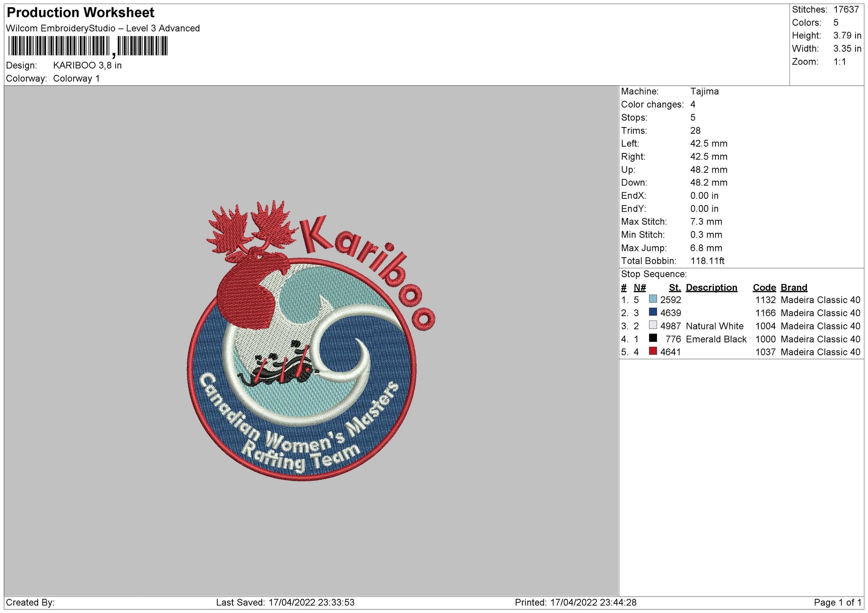Click the design name KARIBOO 3,8 in
This screenshot has width=868, height=613.
point(88,66)
